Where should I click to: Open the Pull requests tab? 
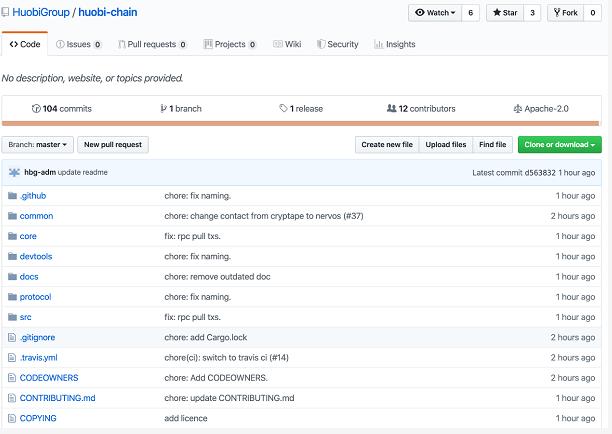click(151, 44)
